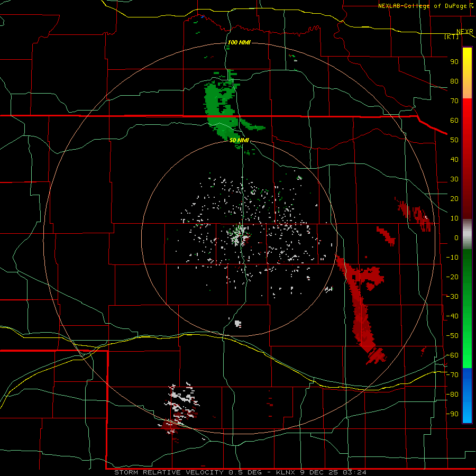This screenshot has height=476, width=476.
Task: Click the 40 value on color scale
Action: pyautogui.click(x=454, y=160)
